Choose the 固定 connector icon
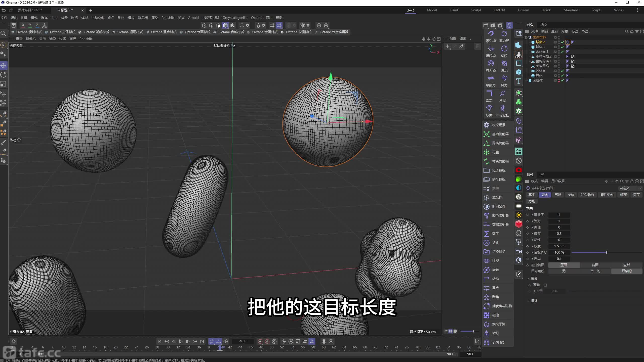 (x=489, y=93)
